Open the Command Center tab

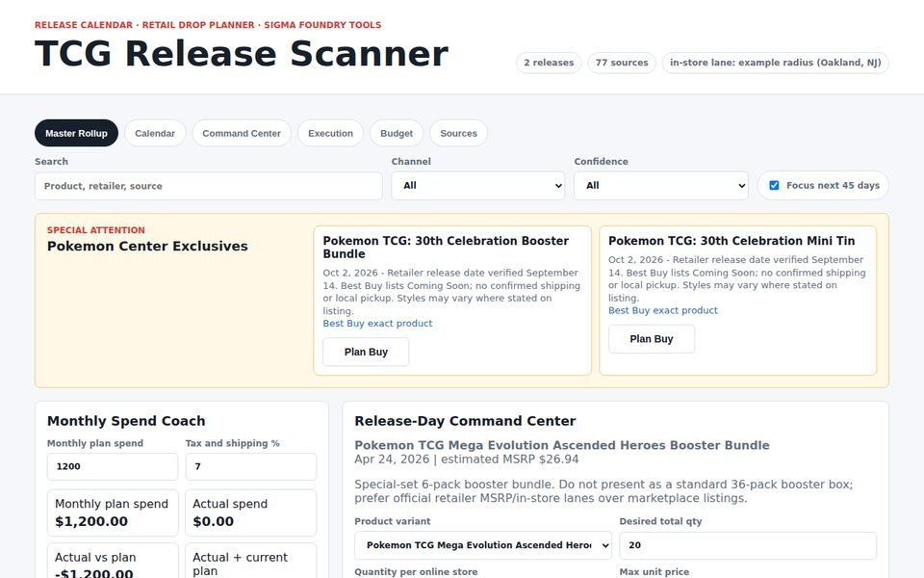click(x=242, y=133)
